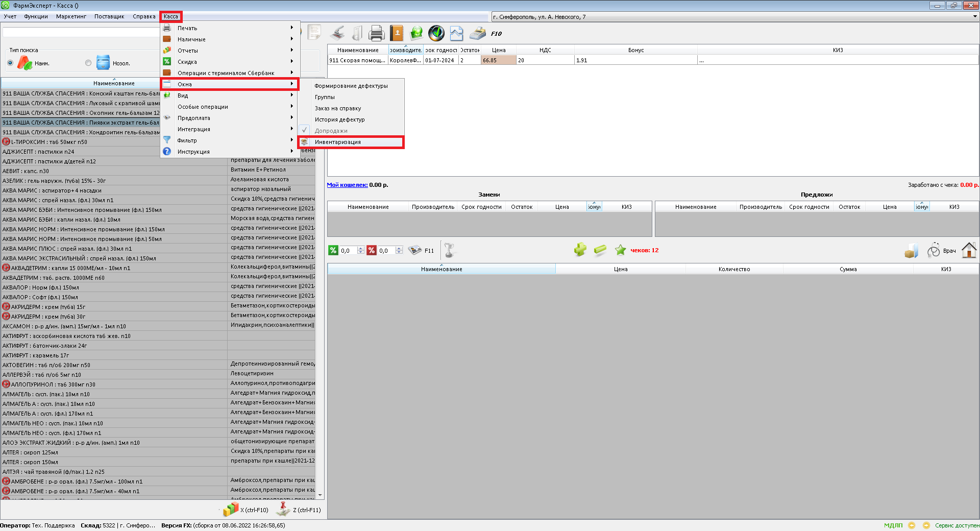Open the pharmacy address dropdown

(x=975, y=17)
